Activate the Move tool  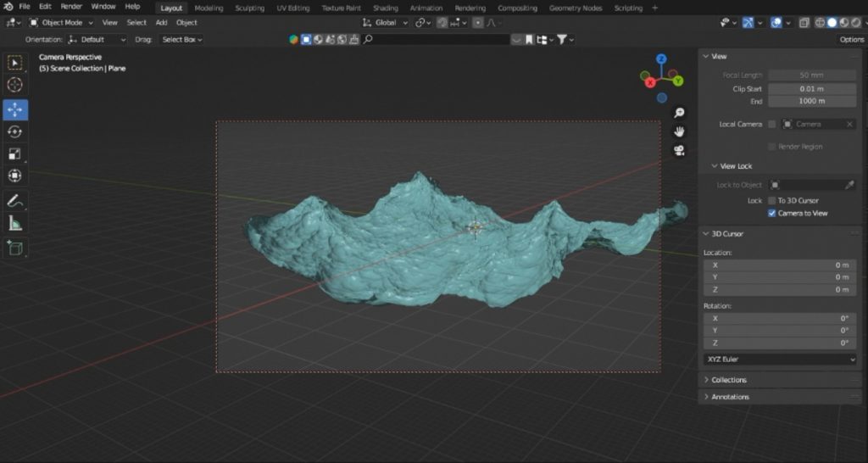coord(15,109)
